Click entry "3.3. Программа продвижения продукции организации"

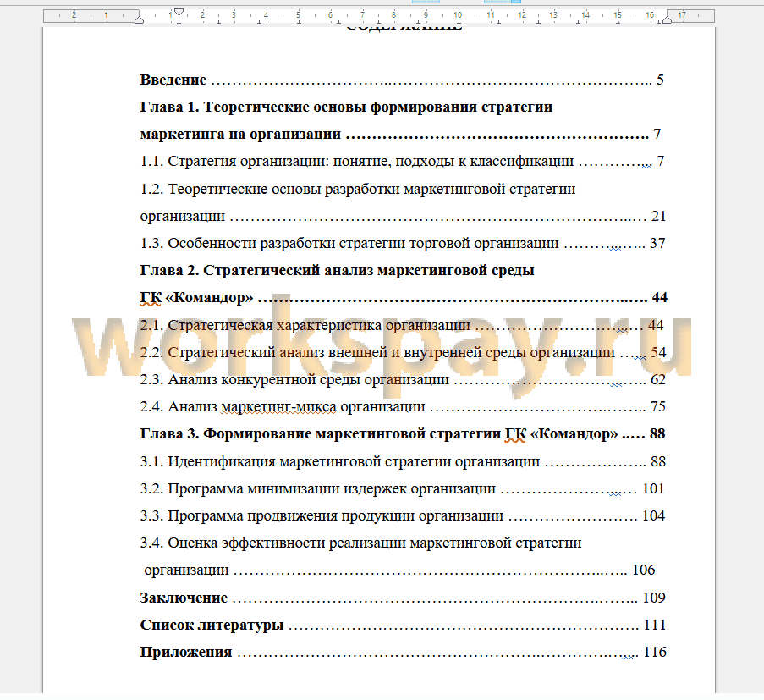[x=322, y=516]
